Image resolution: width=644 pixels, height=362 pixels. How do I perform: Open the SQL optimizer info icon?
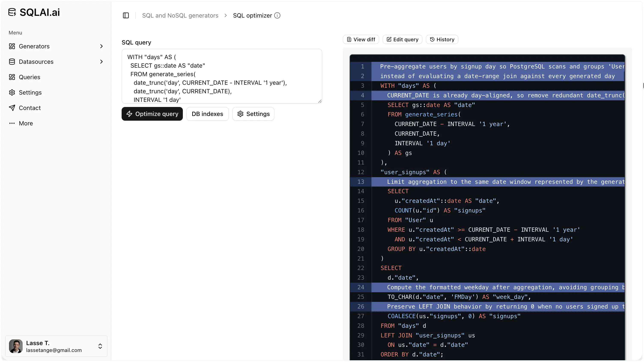(277, 15)
